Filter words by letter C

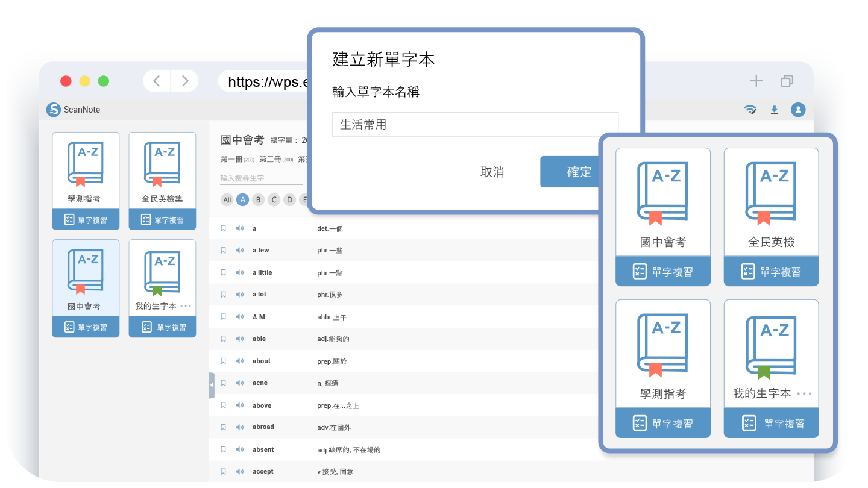coord(274,200)
